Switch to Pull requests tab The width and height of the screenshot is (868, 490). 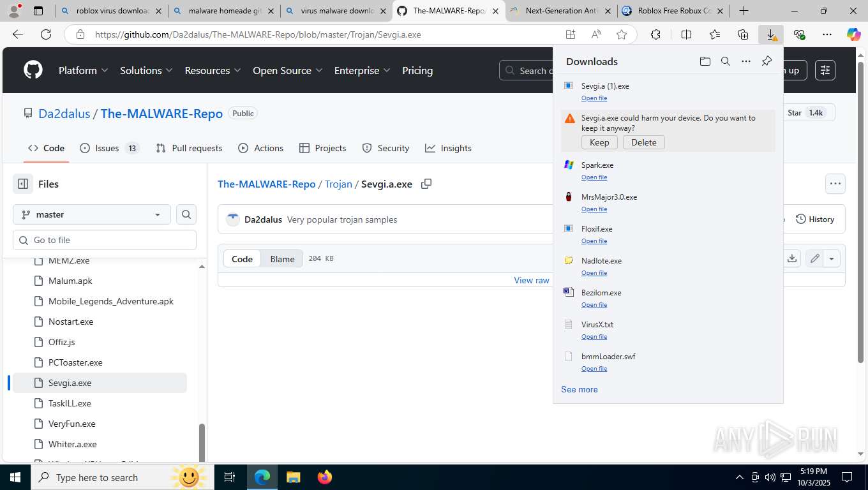189,148
